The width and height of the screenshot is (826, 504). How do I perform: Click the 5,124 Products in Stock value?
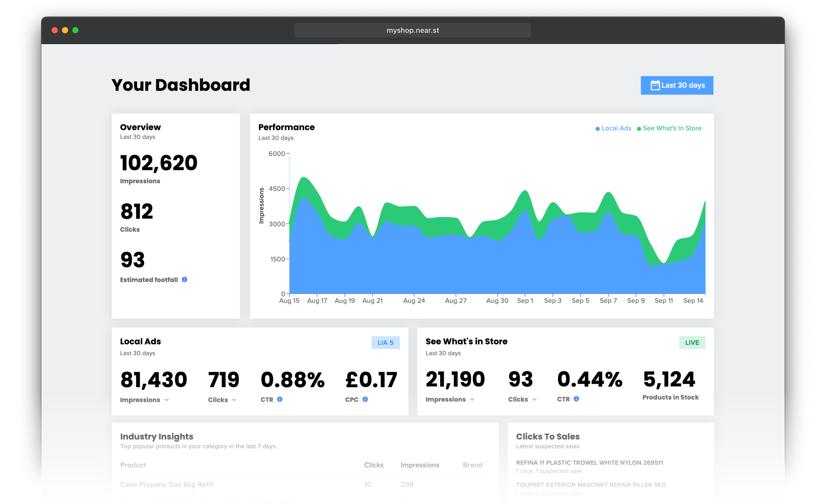coord(669,379)
